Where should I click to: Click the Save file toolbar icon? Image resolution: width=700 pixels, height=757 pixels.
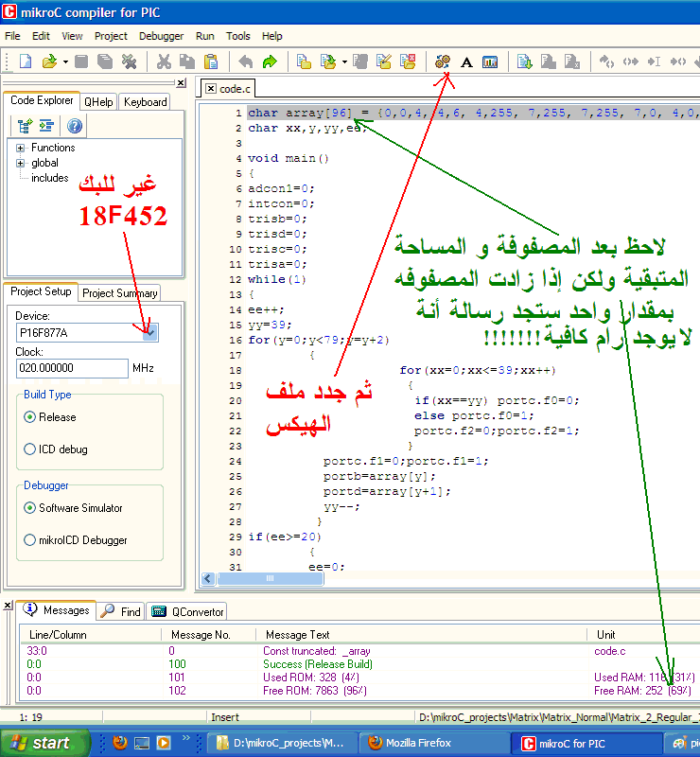pyautogui.click(x=81, y=62)
